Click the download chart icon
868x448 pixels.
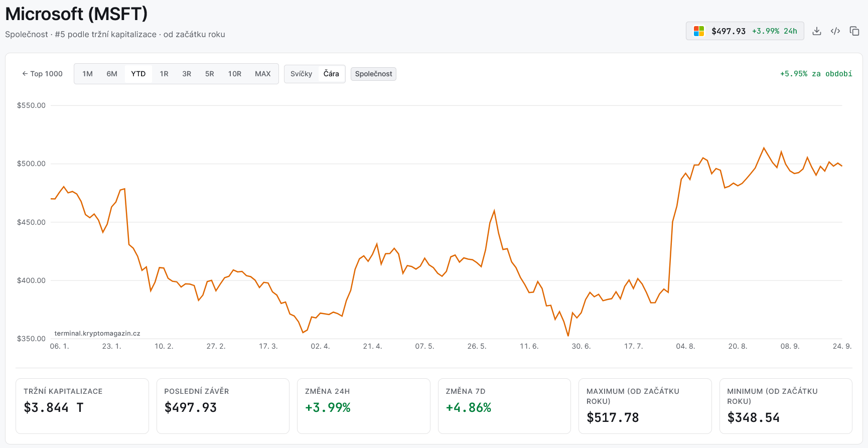tap(817, 31)
